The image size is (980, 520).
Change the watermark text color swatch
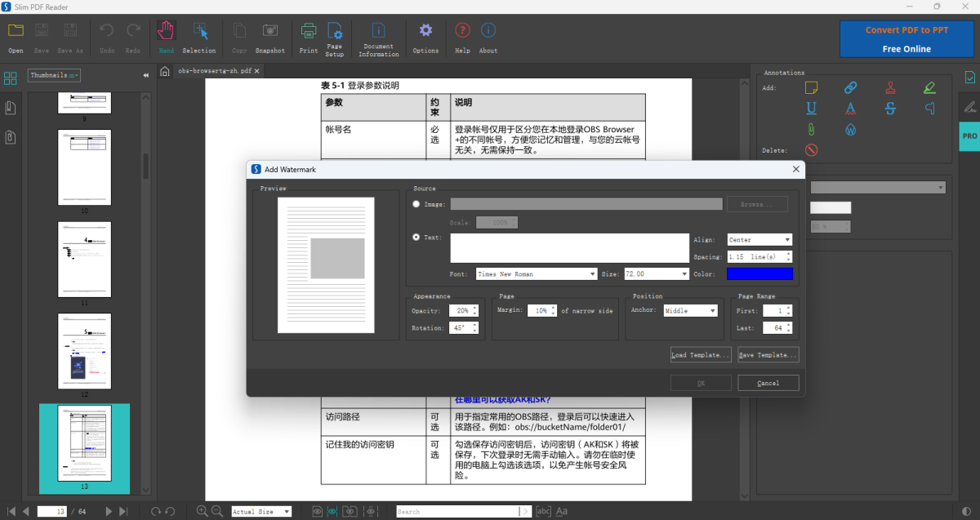point(759,273)
